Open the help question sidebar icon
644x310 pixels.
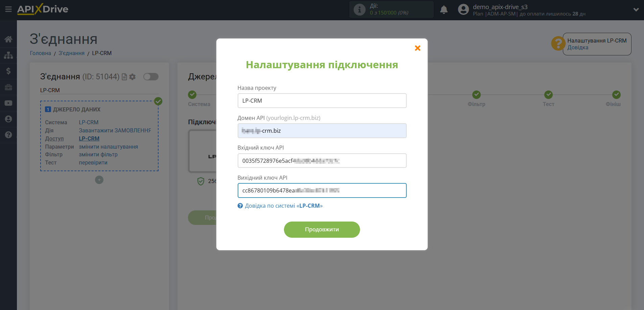click(8, 135)
